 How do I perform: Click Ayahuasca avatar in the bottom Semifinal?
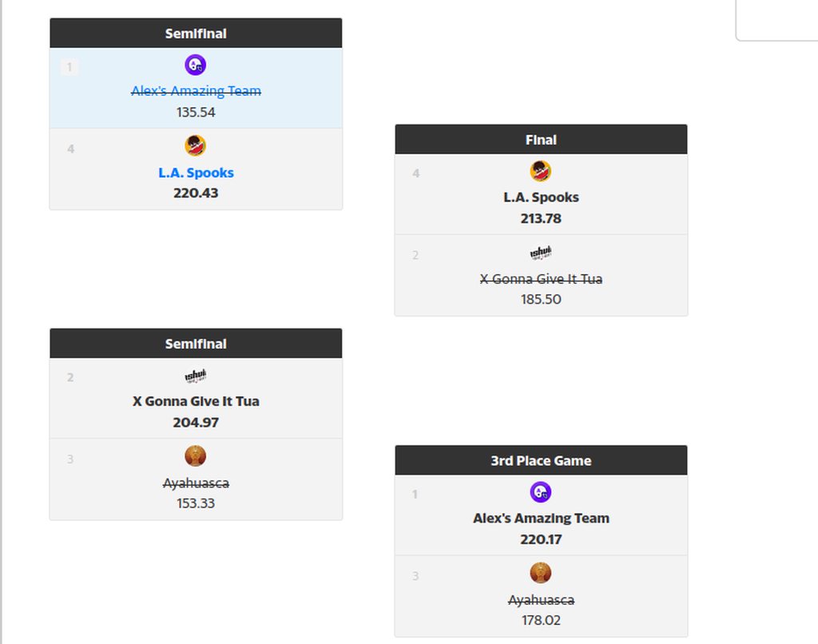[x=195, y=455]
